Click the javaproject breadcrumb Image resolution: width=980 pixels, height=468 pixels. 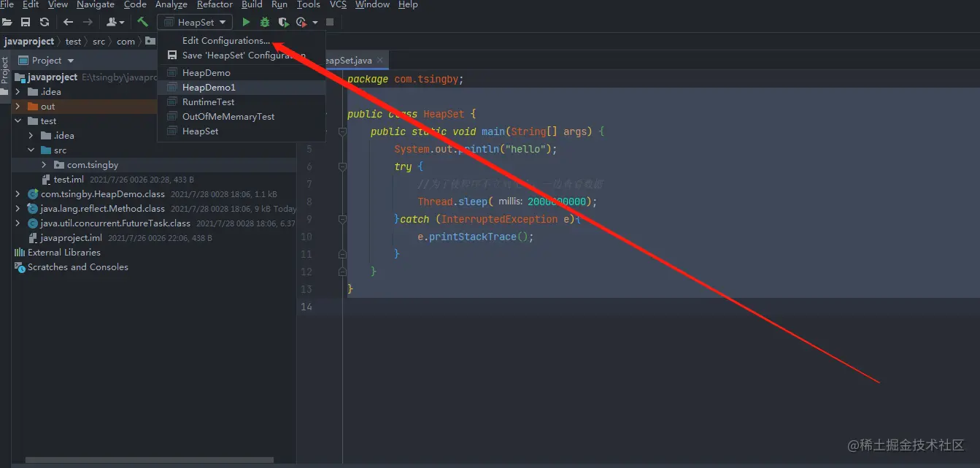29,42
